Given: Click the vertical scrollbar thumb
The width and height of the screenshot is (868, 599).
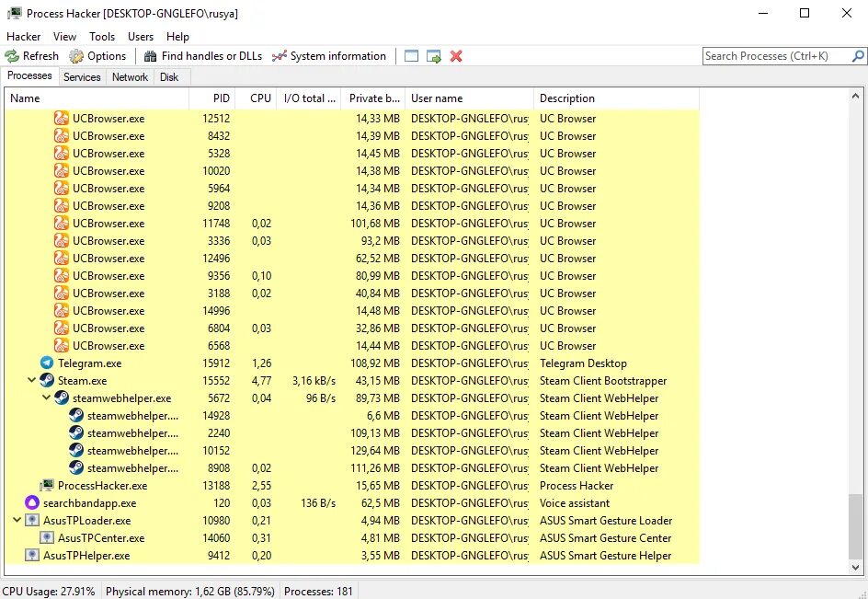Looking at the screenshot, I should [855, 526].
